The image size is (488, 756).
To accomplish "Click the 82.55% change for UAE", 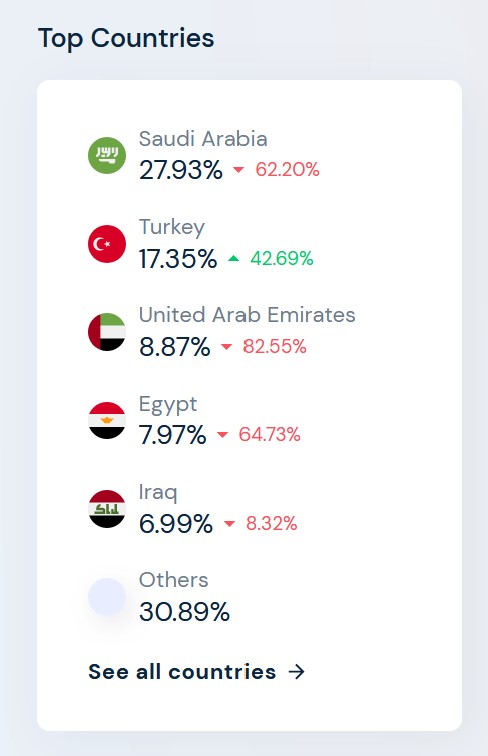I will click(274, 346).
